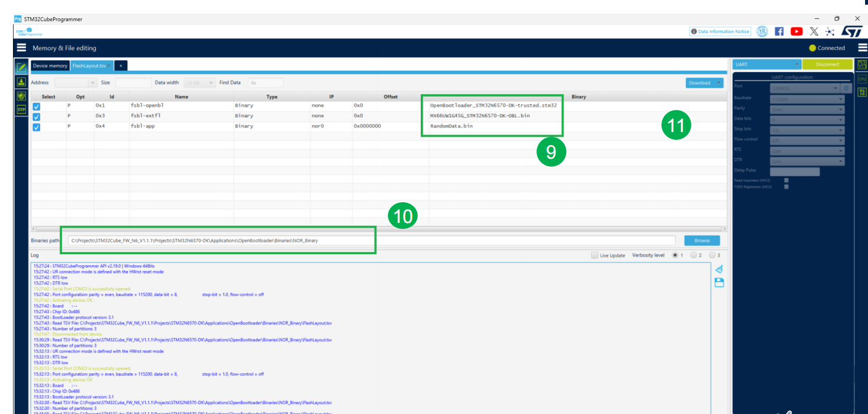Set verbosity level to 3
The width and height of the screenshot is (868, 414).
tap(712, 255)
